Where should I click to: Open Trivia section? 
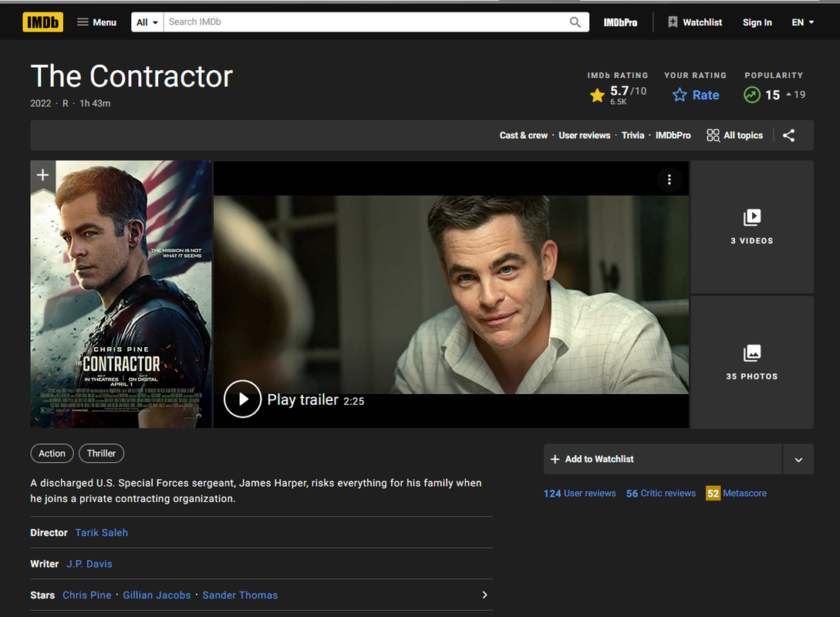[633, 136]
